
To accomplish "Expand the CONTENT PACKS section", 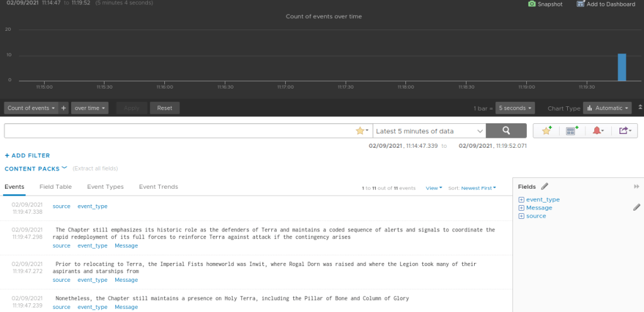I will click(36, 169).
